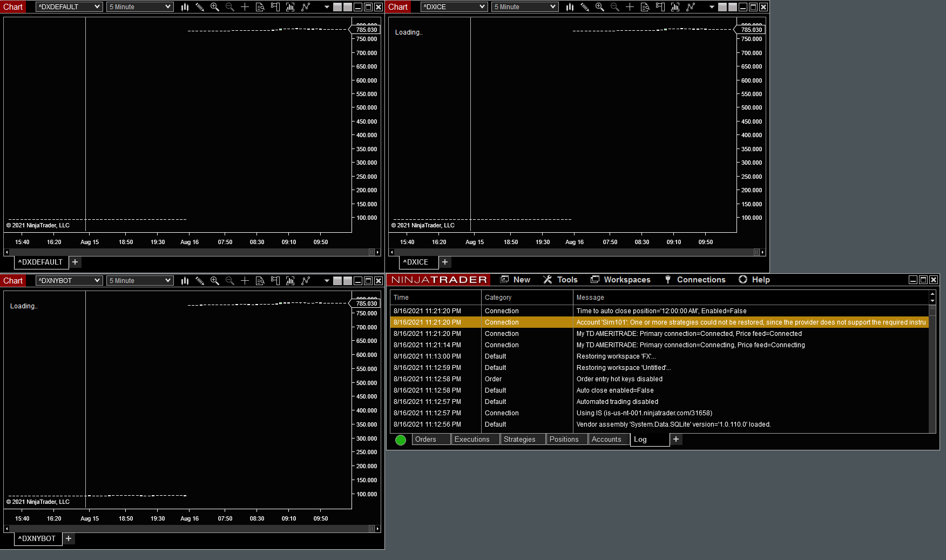
Task: Select the ^DXICE chart tab
Action: pyautogui.click(x=419, y=262)
